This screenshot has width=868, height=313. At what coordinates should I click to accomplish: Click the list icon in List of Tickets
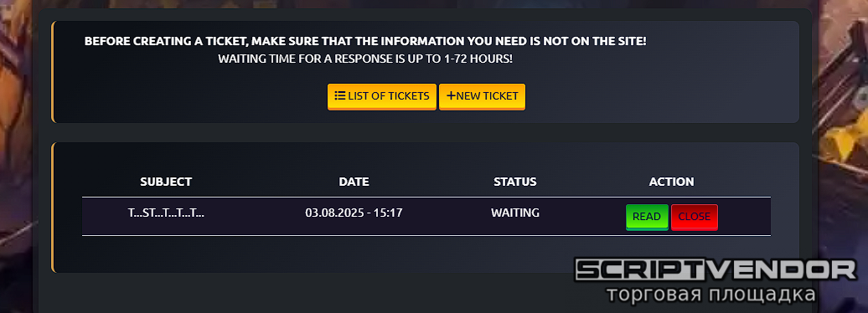[340, 95]
